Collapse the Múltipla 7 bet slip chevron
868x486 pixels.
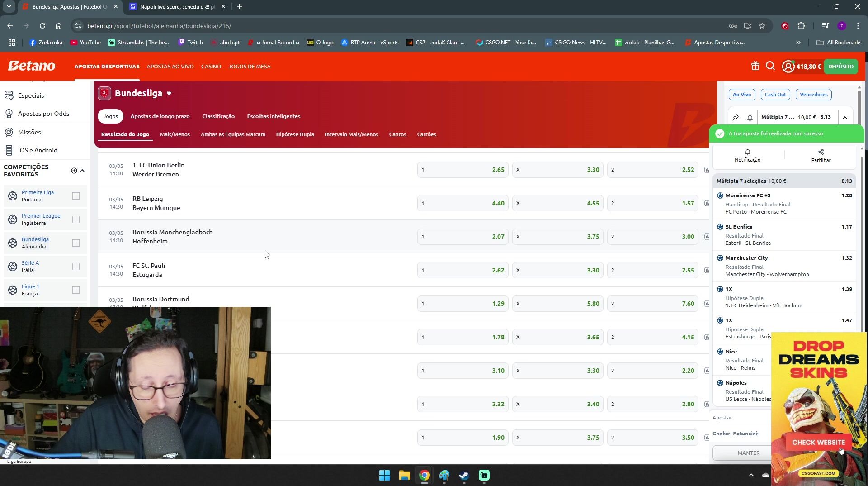844,117
